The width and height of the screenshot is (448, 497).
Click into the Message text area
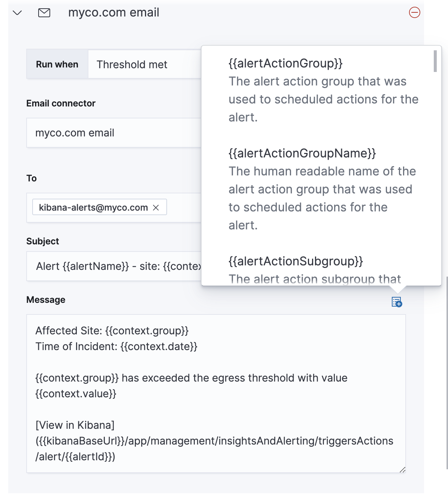pos(216,393)
